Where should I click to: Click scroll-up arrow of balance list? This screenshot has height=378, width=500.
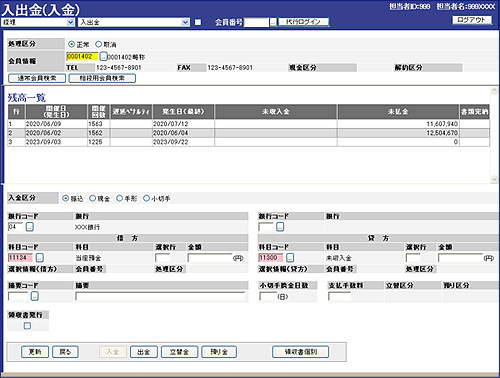pos(494,91)
